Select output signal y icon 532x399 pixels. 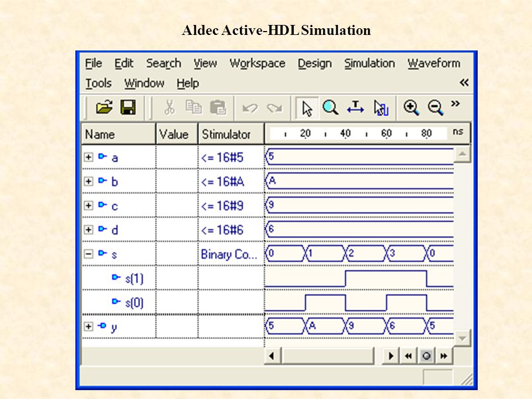tap(102, 326)
